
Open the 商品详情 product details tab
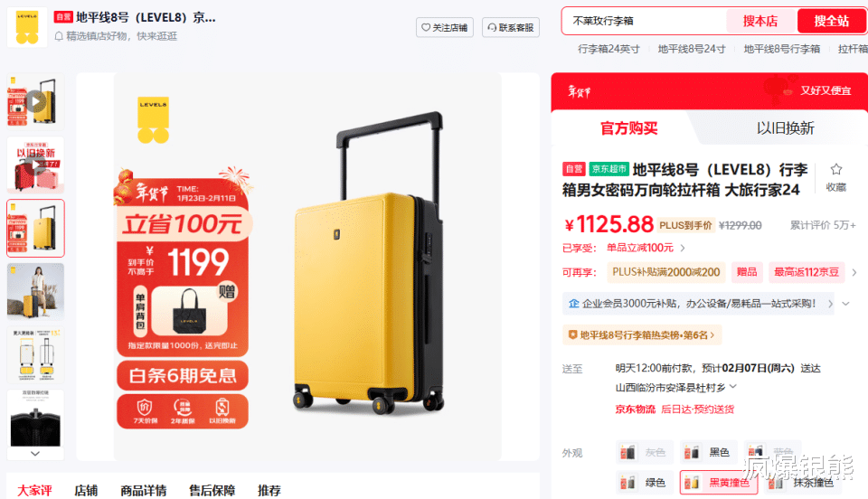click(x=144, y=490)
